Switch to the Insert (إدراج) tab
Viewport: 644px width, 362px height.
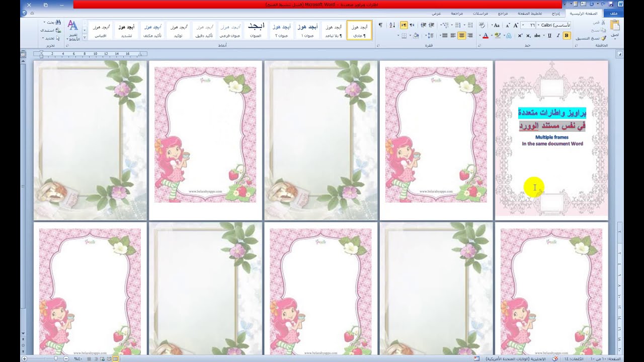coord(555,13)
